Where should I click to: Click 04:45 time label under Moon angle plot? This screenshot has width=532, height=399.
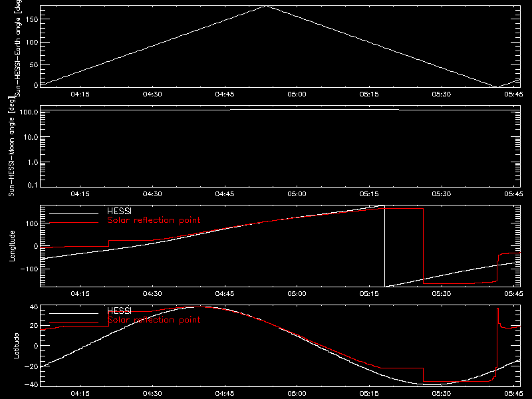pyautogui.click(x=225, y=194)
